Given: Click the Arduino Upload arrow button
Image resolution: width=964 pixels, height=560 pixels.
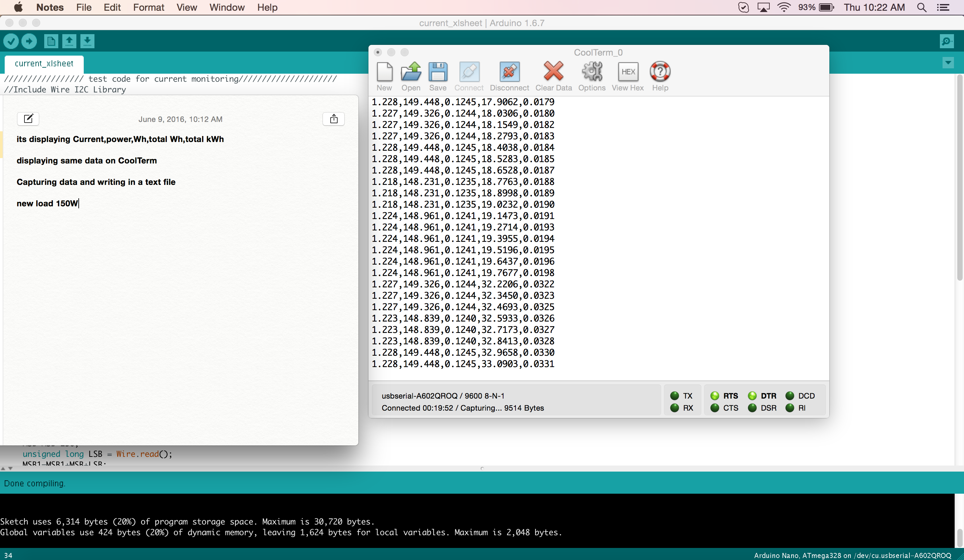Looking at the screenshot, I should click(29, 41).
